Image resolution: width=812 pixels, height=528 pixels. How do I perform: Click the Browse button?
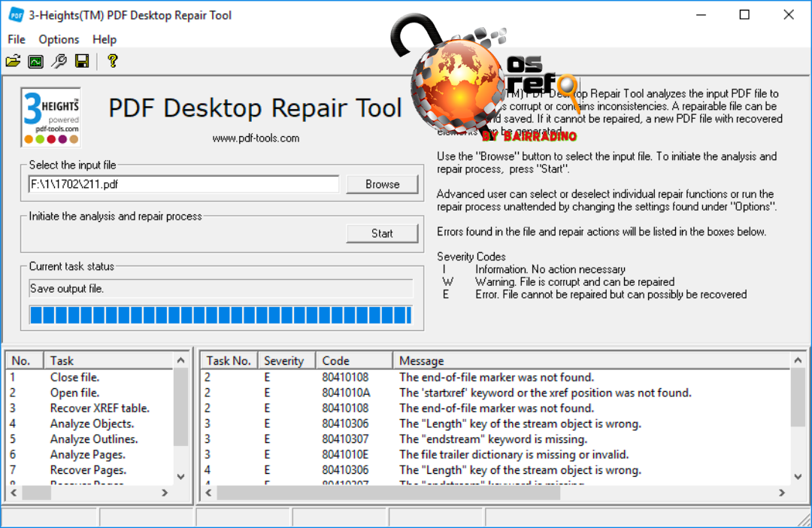(382, 184)
